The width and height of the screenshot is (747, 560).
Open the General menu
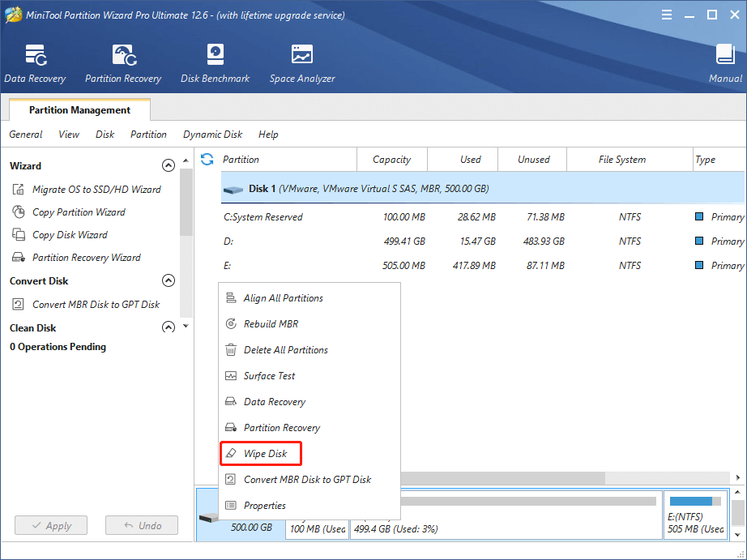(x=26, y=135)
